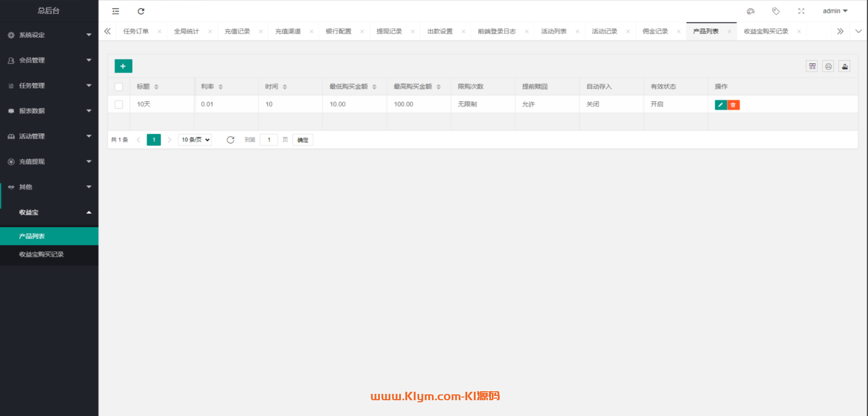868x416 pixels.
Task: Toggle the select-all checkbox in table header
Action: coord(119,87)
